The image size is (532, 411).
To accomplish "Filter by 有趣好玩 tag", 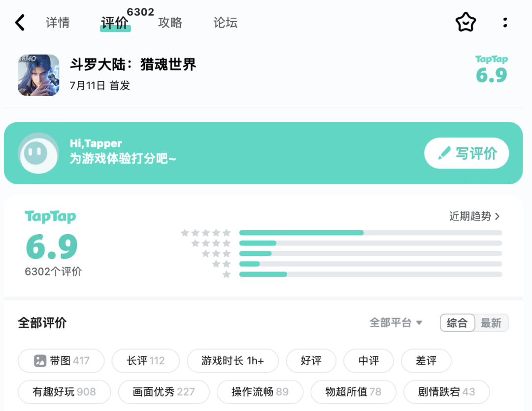I will tap(64, 392).
